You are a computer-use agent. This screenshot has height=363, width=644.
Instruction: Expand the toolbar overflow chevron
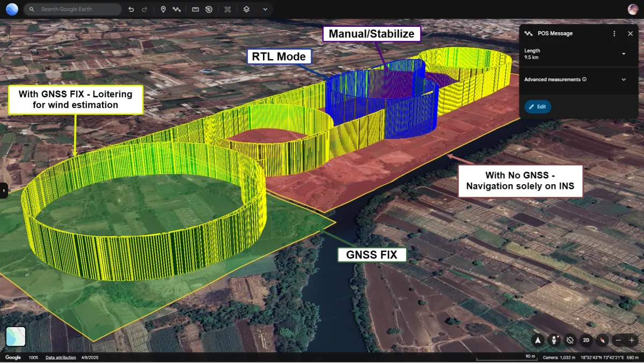265,9
